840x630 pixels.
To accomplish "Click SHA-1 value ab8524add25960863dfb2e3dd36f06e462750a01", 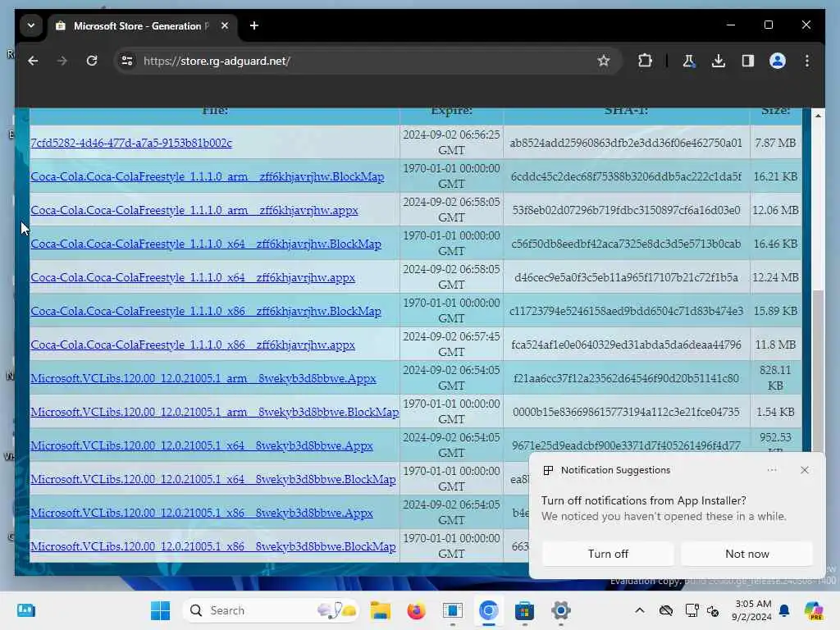I will tap(626, 143).
